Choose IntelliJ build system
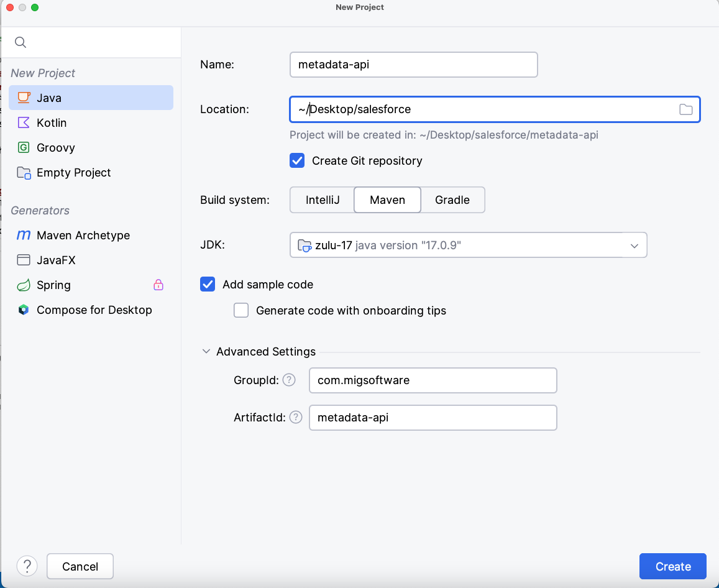Viewport: 719px width, 588px height. click(323, 200)
